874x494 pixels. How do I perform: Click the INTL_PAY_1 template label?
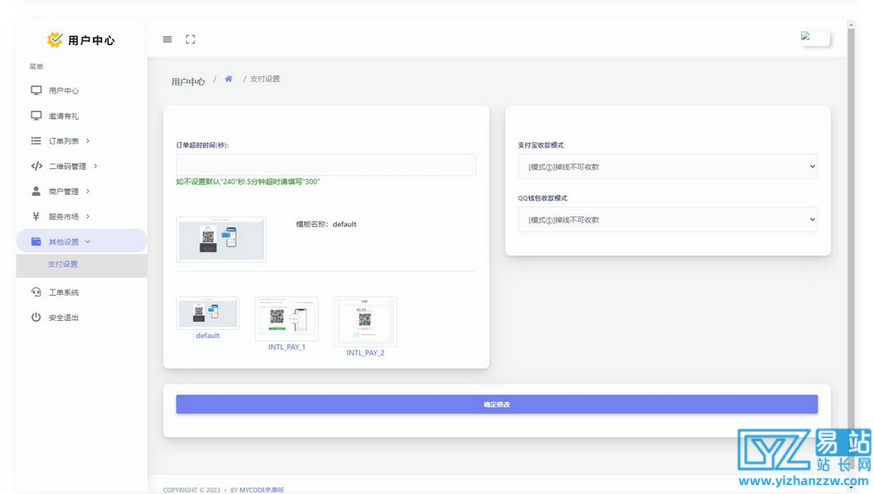(287, 347)
